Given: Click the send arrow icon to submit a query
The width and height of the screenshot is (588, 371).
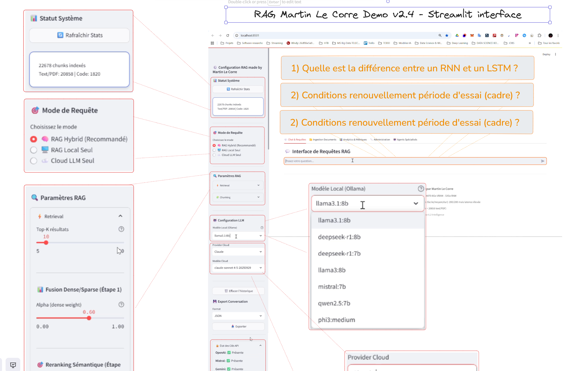Looking at the screenshot, I should tap(542, 161).
